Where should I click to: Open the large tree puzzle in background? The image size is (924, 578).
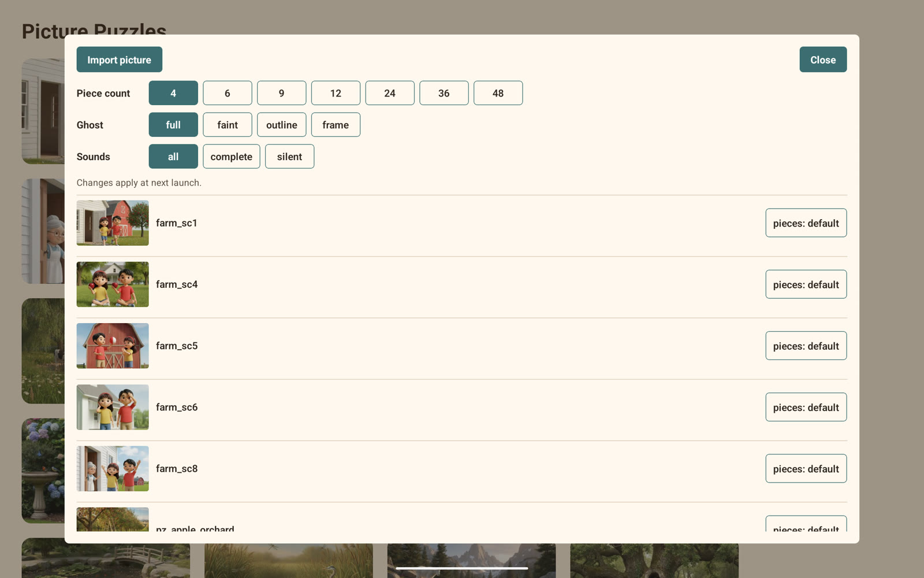click(x=654, y=560)
